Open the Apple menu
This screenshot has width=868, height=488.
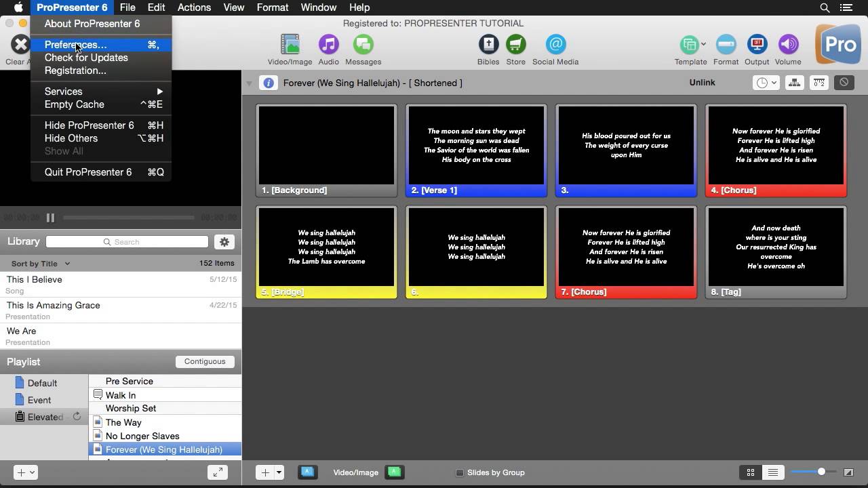pos(18,7)
